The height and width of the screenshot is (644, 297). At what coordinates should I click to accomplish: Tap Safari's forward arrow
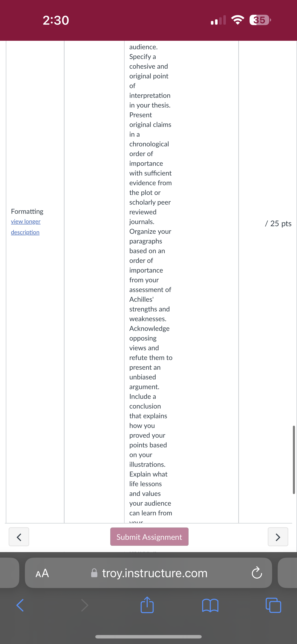point(84,605)
